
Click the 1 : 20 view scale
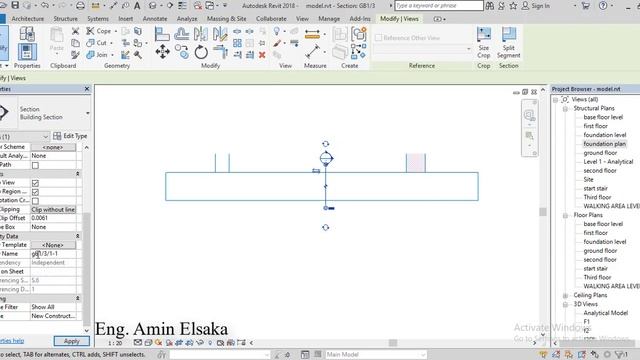tap(115, 343)
